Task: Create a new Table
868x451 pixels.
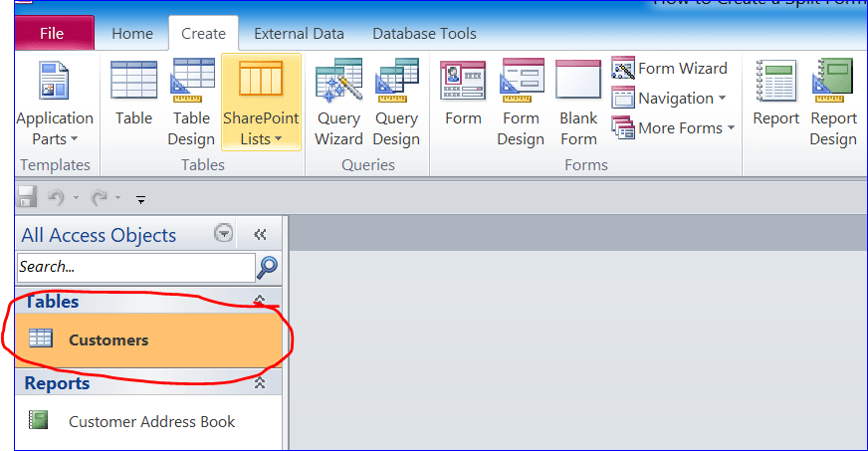Action: point(134,94)
